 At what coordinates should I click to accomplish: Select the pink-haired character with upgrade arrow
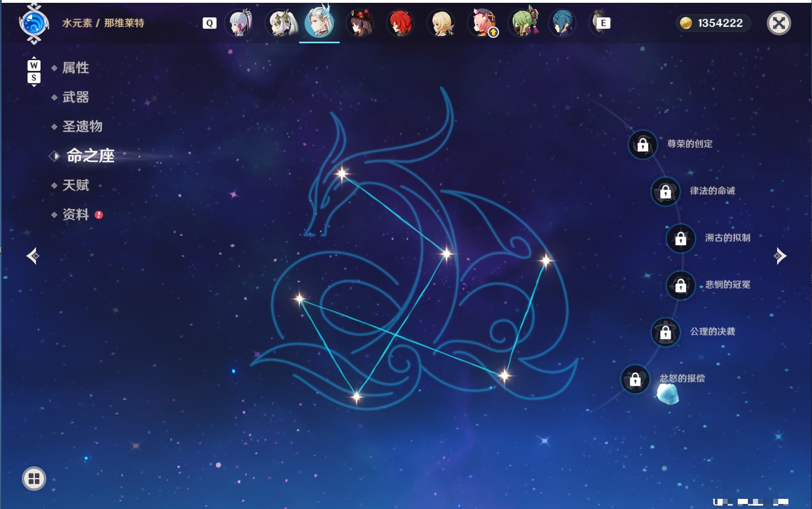482,23
